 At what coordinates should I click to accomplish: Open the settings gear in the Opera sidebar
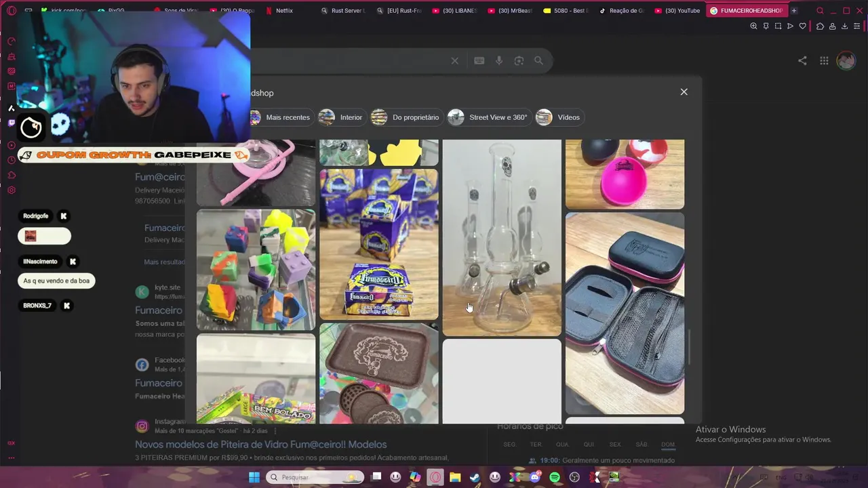click(x=12, y=190)
